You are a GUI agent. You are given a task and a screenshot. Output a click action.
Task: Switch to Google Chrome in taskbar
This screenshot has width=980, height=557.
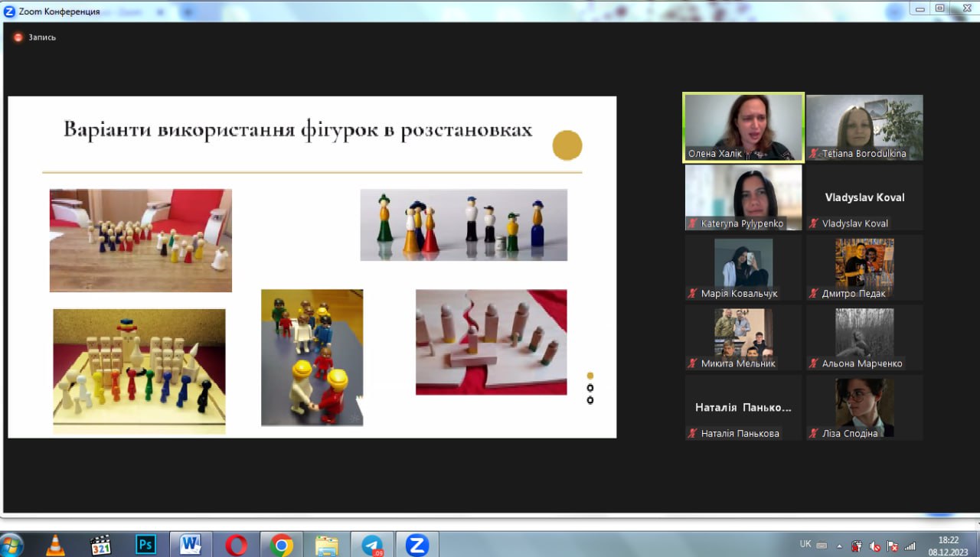point(281,545)
